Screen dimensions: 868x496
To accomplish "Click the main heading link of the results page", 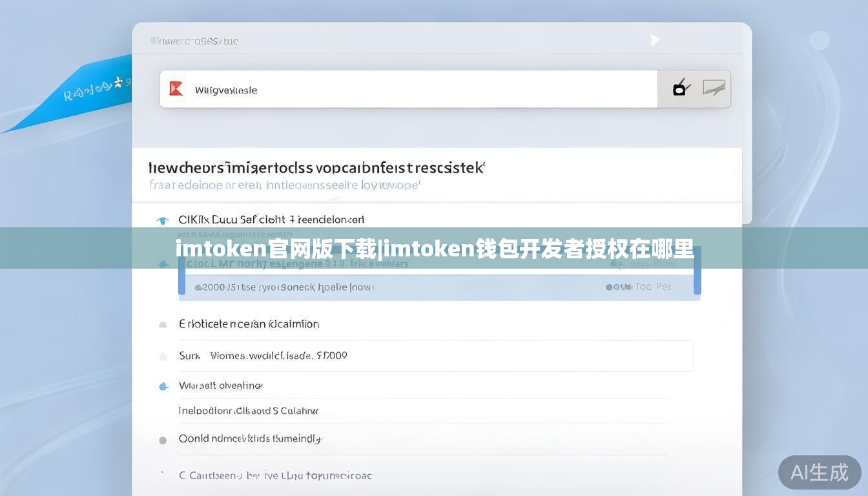I will 316,167.
